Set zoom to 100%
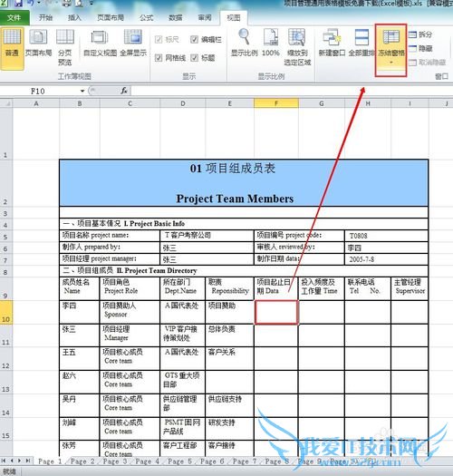 (271, 43)
